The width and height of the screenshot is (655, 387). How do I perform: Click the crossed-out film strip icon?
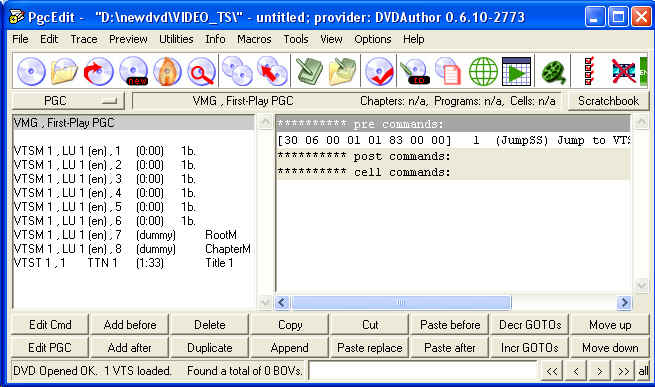[624, 71]
